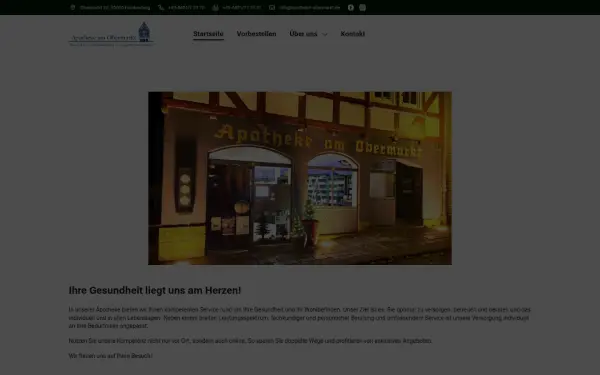Click heading 'Ihre Gesundheit liegt uns am Herzen!'
Image resolution: width=600 pixels, height=375 pixels.
(x=155, y=290)
